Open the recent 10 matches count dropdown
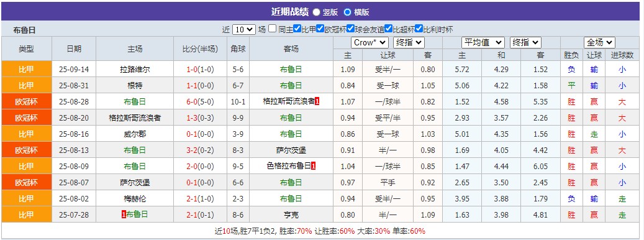This screenshot has width=644, height=240. pos(244,29)
